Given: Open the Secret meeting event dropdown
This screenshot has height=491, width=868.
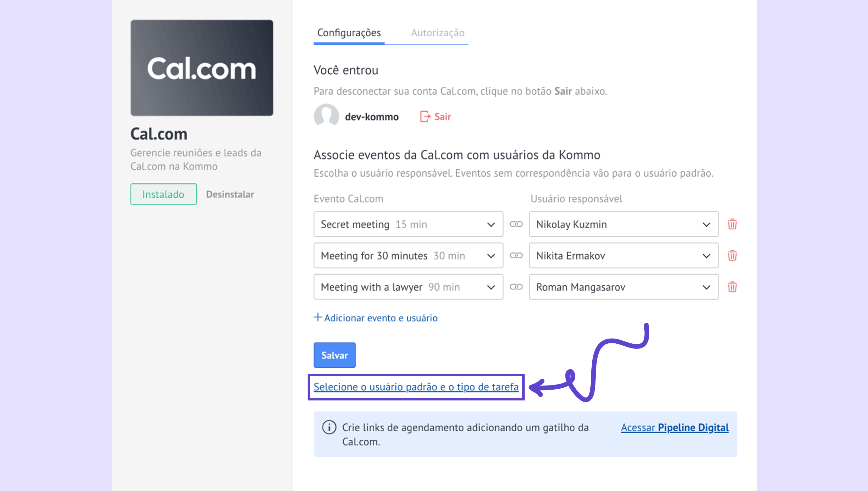Looking at the screenshot, I should (x=408, y=224).
